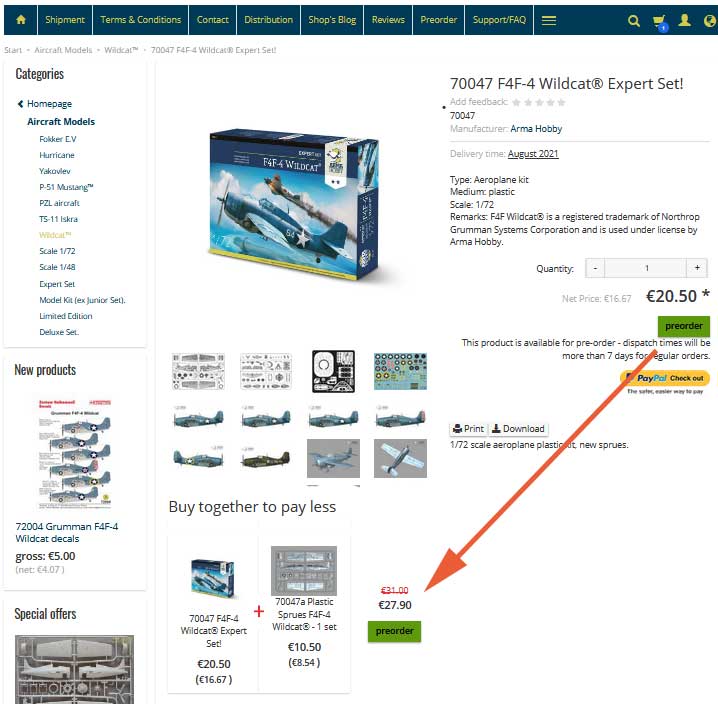
Task: Open 72004 Grumman F4F-4 Wildcat decals link
Action: point(67,533)
